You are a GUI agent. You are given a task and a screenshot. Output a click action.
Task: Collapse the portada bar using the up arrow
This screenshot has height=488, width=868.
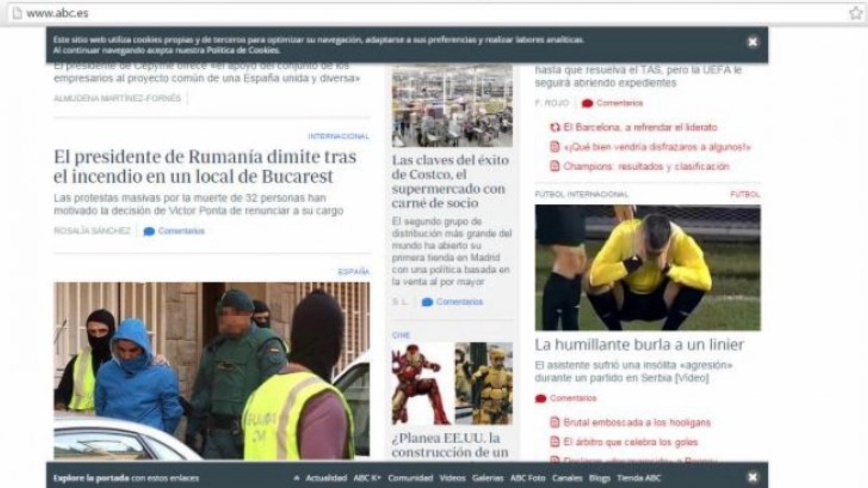click(296, 478)
